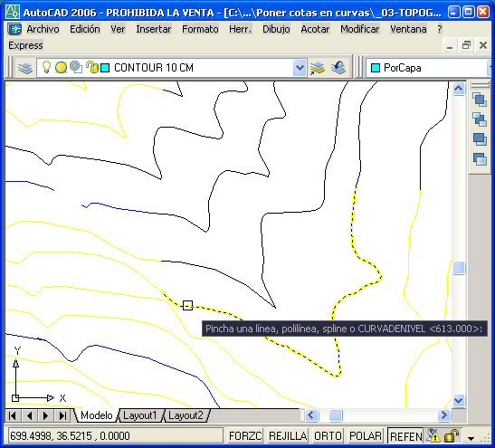Select the Bring to Front draw order icon
Image resolution: width=495 pixels, height=448 pixels.
[x=480, y=100]
